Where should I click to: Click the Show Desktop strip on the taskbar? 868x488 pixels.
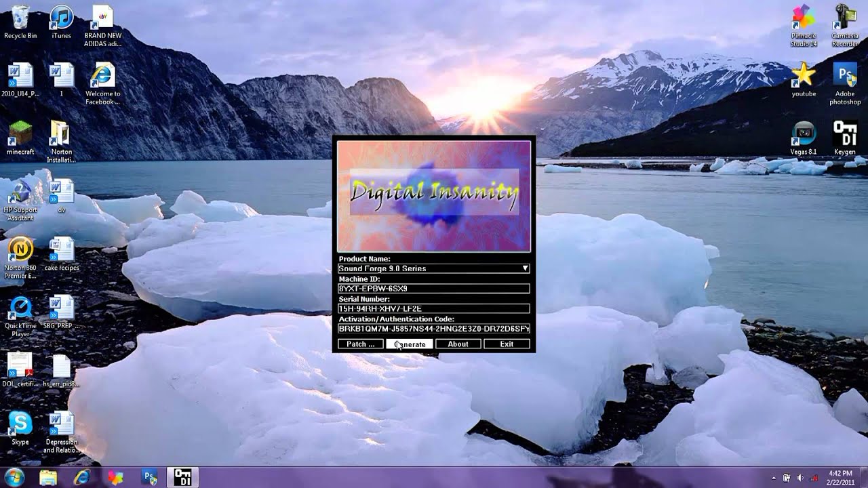[864, 477]
